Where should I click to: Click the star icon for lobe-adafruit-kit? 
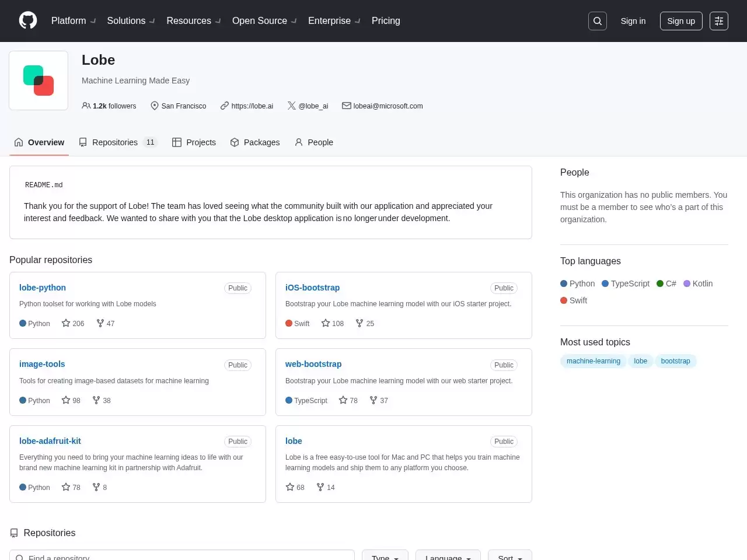66,487
